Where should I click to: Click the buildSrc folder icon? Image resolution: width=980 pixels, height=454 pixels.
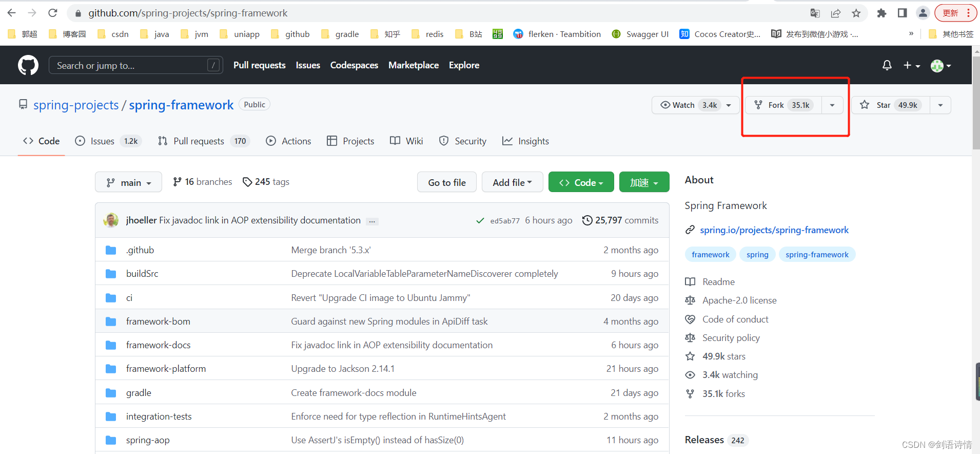coord(111,274)
